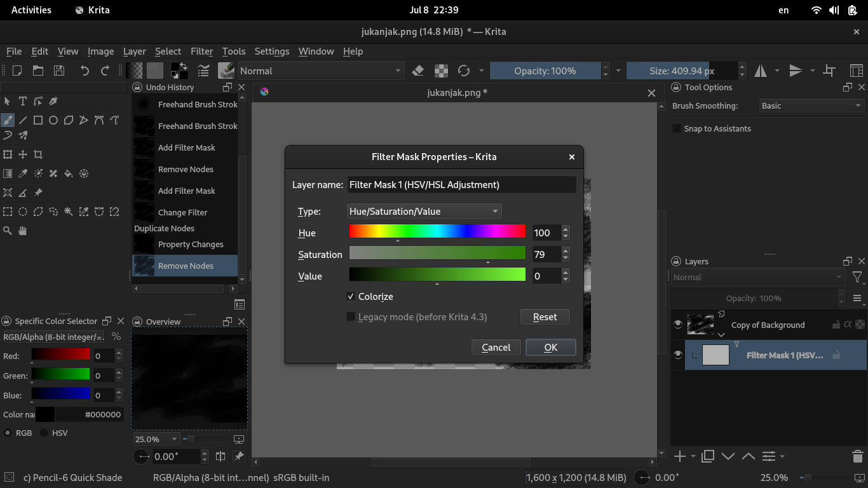The height and width of the screenshot is (488, 868).
Task: Open the Filter menu
Action: click(201, 51)
